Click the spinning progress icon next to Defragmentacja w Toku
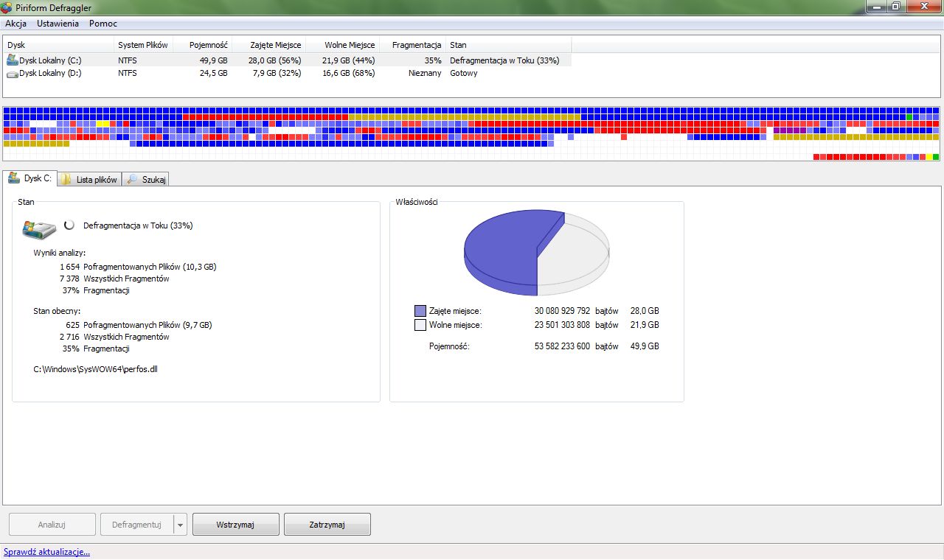The image size is (944, 560). (72, 226)
